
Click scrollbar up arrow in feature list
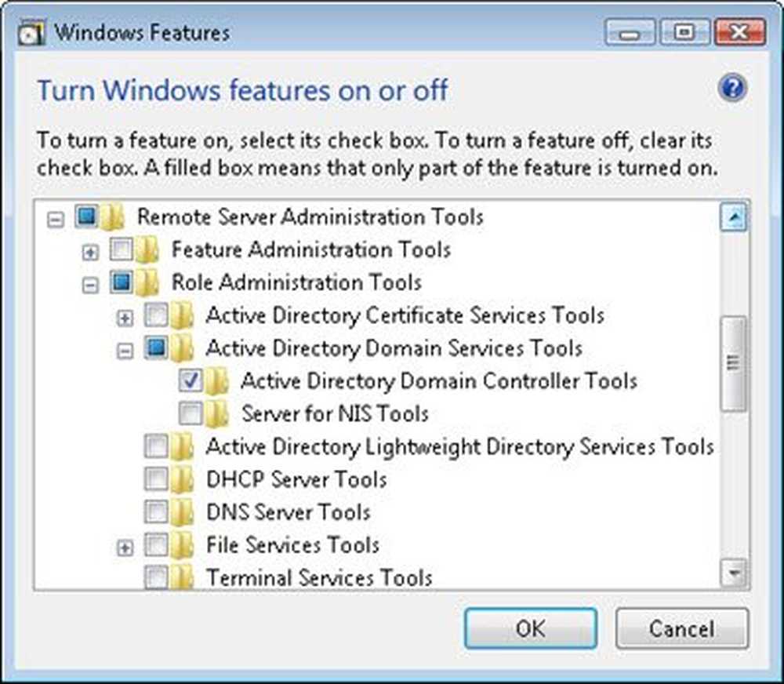point(734,217)
